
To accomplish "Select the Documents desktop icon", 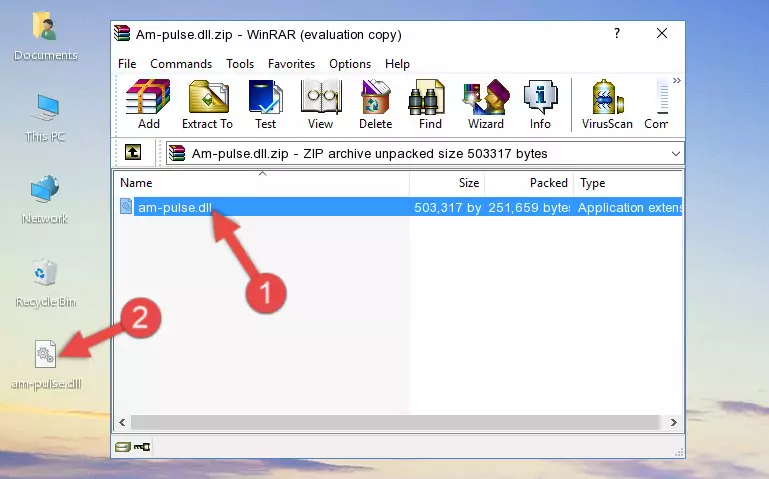I will 45,36.
